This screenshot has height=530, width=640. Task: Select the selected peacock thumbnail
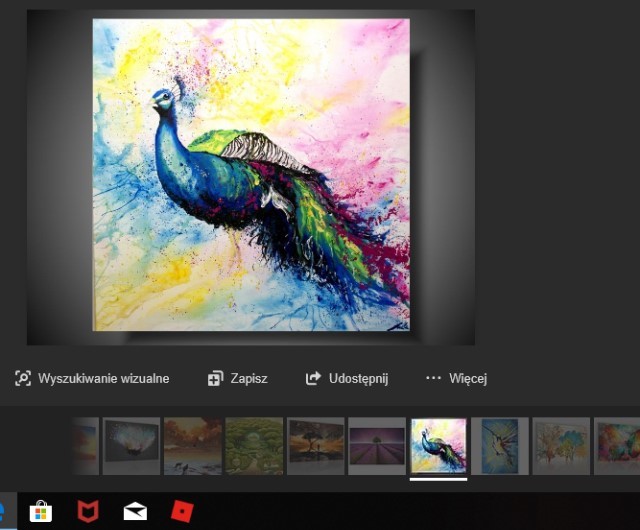tap(438, 445)
